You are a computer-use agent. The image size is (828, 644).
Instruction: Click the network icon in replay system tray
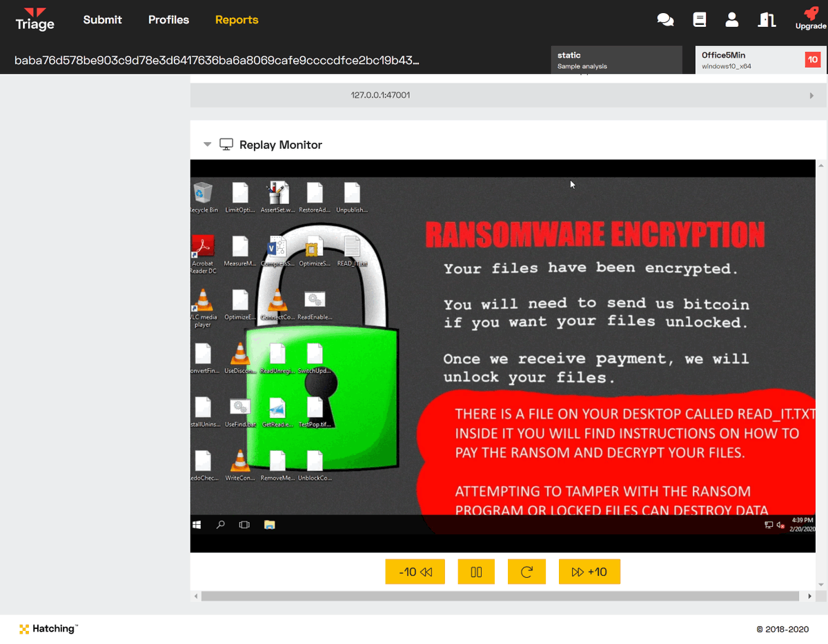(769, 525)
